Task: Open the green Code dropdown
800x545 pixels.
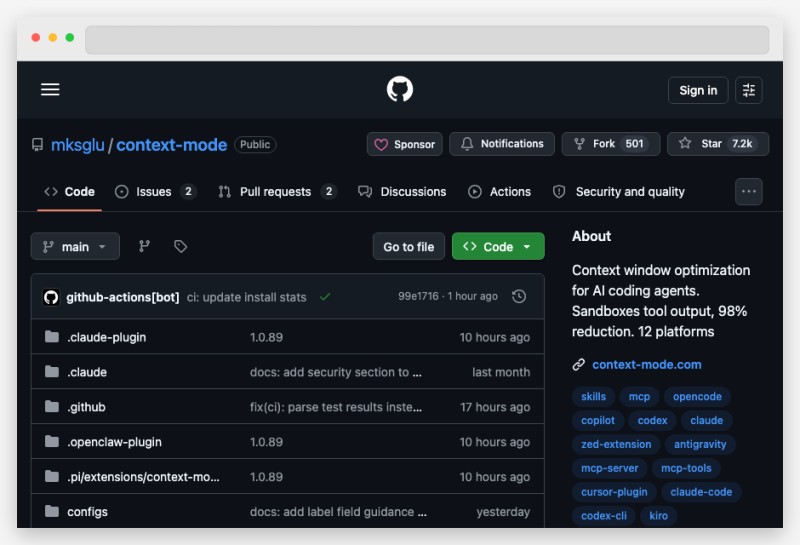Action: coord(498,246)
